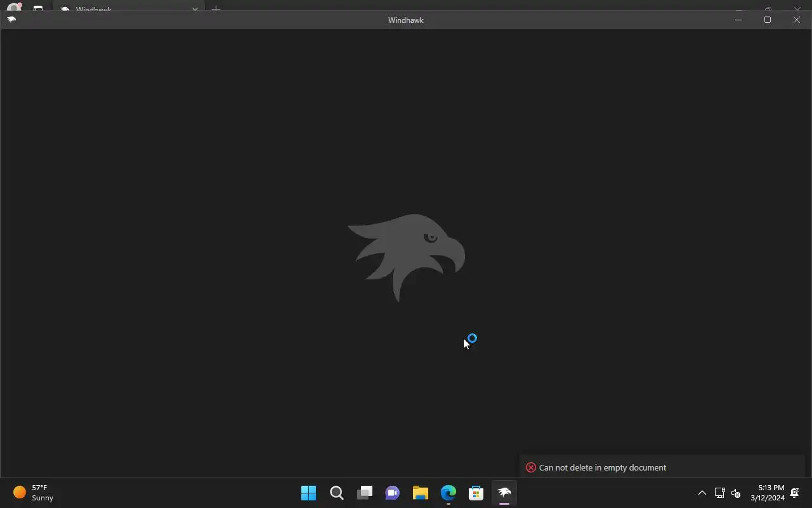The image size is (812, 508).
Task: Close the Windhawk window
Action: 797,20
